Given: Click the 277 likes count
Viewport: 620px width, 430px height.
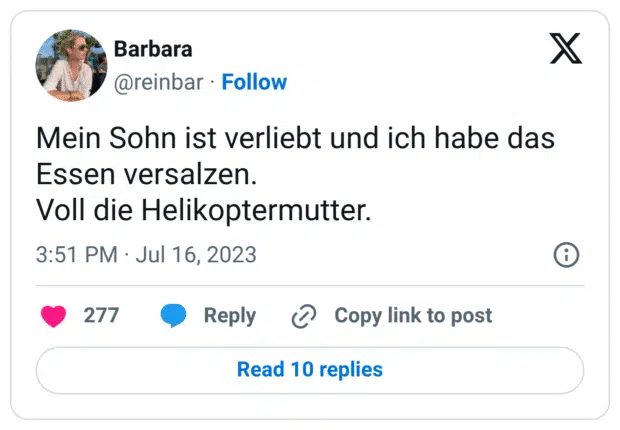Looking at the screenshot, I should pyautogui.click(x=101, y=316).
